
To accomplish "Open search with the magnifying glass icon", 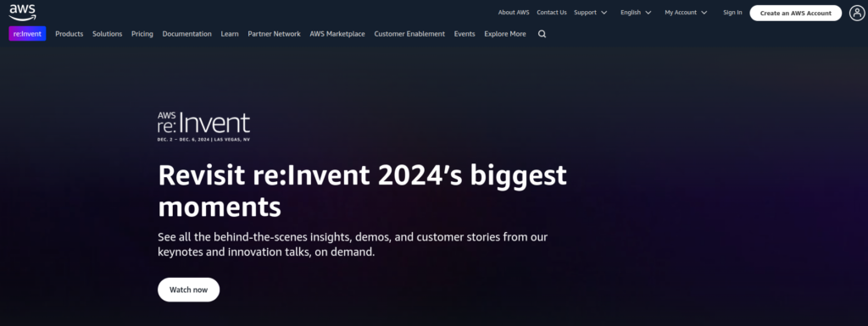I will 542,34.
